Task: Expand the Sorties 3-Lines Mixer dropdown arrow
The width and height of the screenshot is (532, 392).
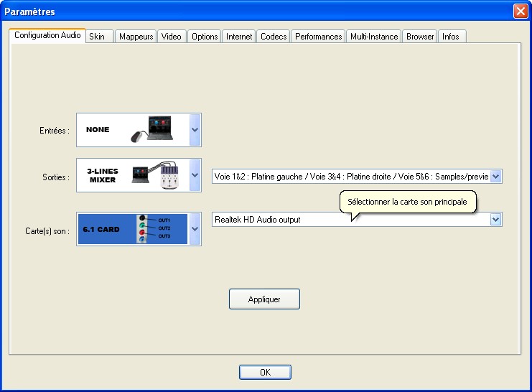Action: pyautogui.click(x=195, y=176)
